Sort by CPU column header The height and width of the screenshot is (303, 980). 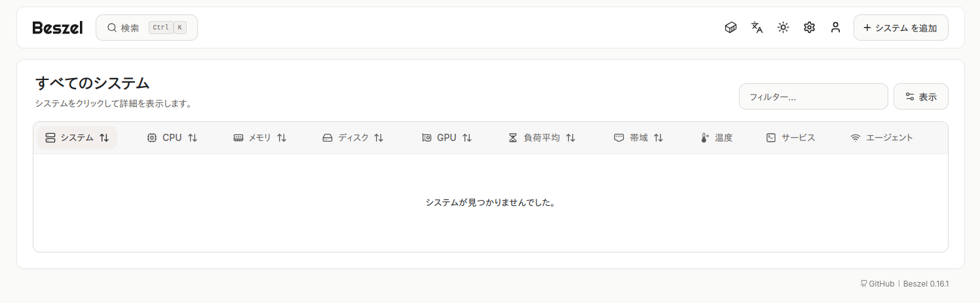coord(172,138)
